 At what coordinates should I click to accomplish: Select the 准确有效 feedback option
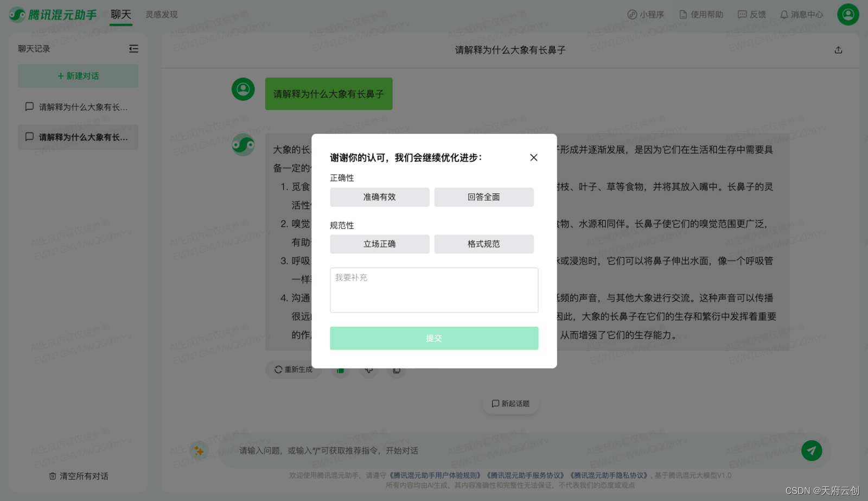[x=380, y=197]
